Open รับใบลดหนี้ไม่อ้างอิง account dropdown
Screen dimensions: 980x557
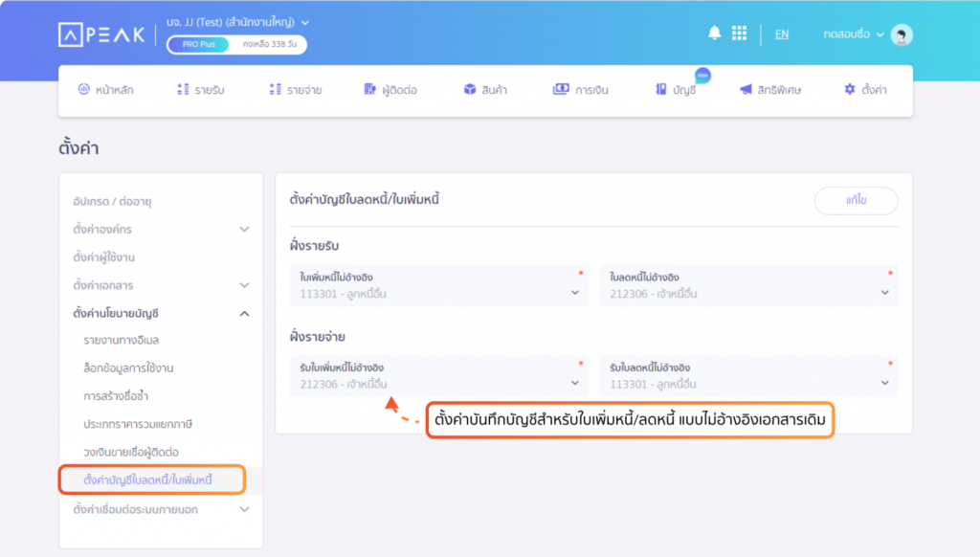click(x=748, y=376)
